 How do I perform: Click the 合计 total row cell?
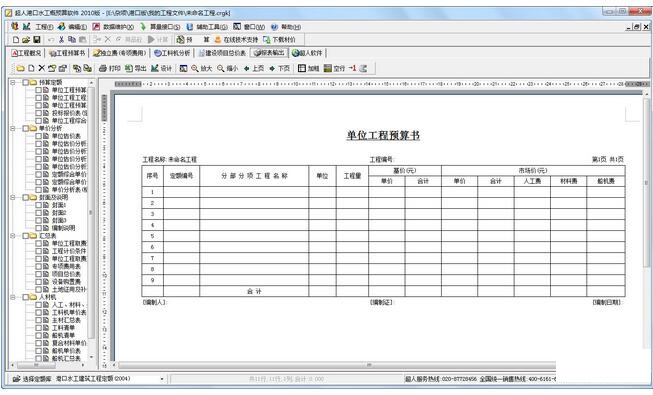254,291
